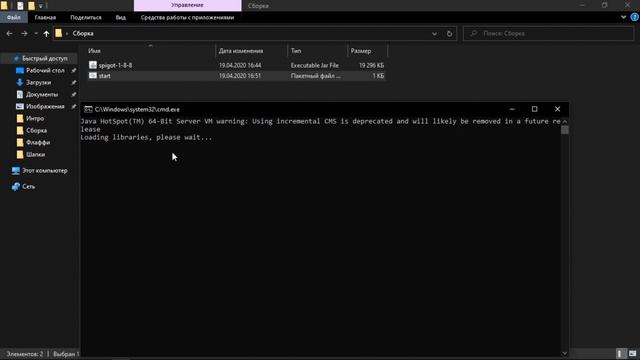The height and width of the screenshot is (360, 640).
Task: Switch to details view in status bar
Action: [x=620, y=353]
